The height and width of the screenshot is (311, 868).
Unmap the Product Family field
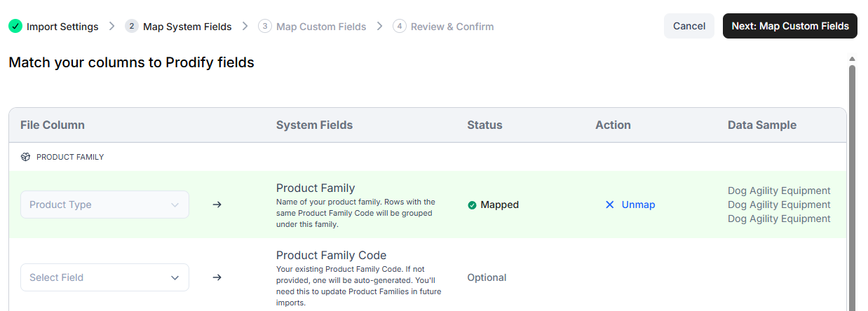(x=630, y=205)
